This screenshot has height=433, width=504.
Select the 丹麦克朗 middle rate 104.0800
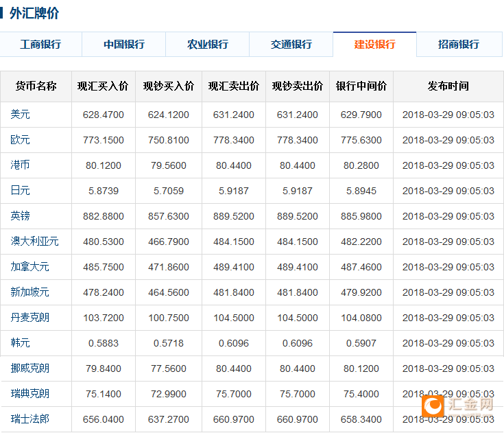coord(361,318)
